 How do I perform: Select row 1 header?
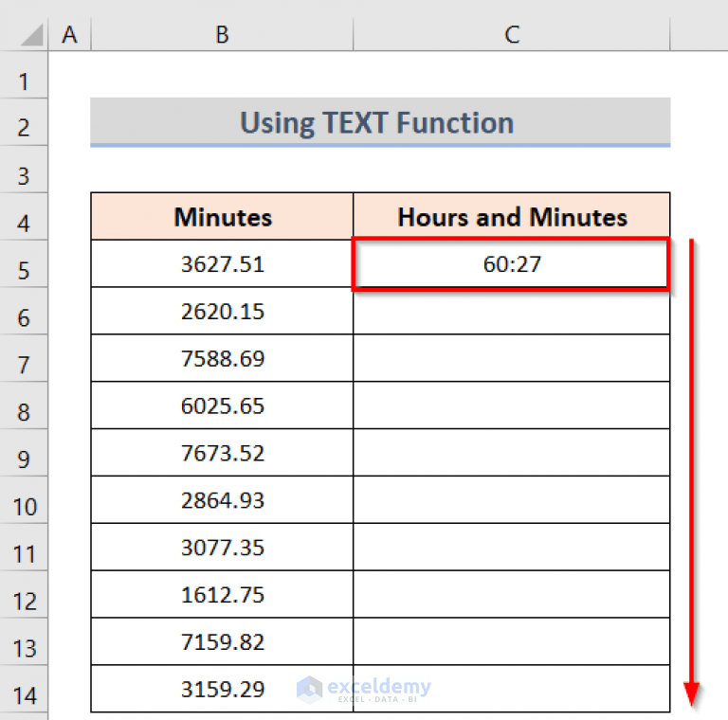24,75
